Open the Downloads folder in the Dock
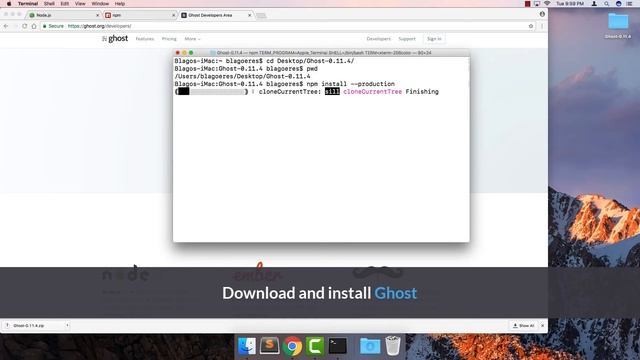 [x=370, y=346]
